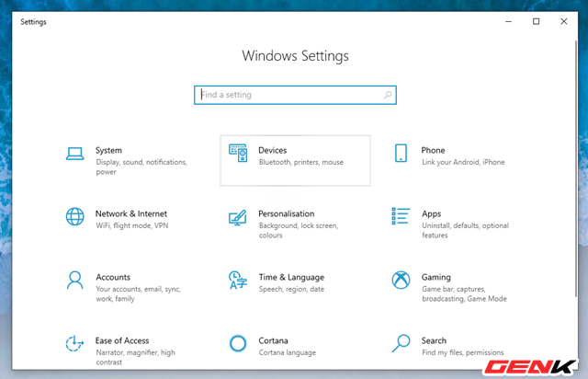
Task: Click 'Bluetooth, printers, mouse' description
Action: pyautogui.click(x=301, y=162)
